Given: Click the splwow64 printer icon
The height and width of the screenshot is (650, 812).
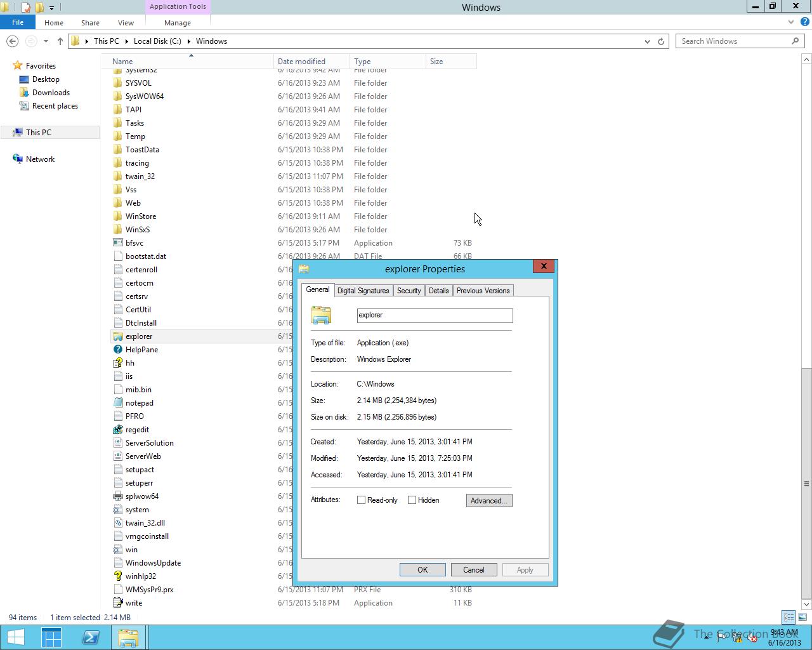Looking at the screenshot, I should (117, 496).
